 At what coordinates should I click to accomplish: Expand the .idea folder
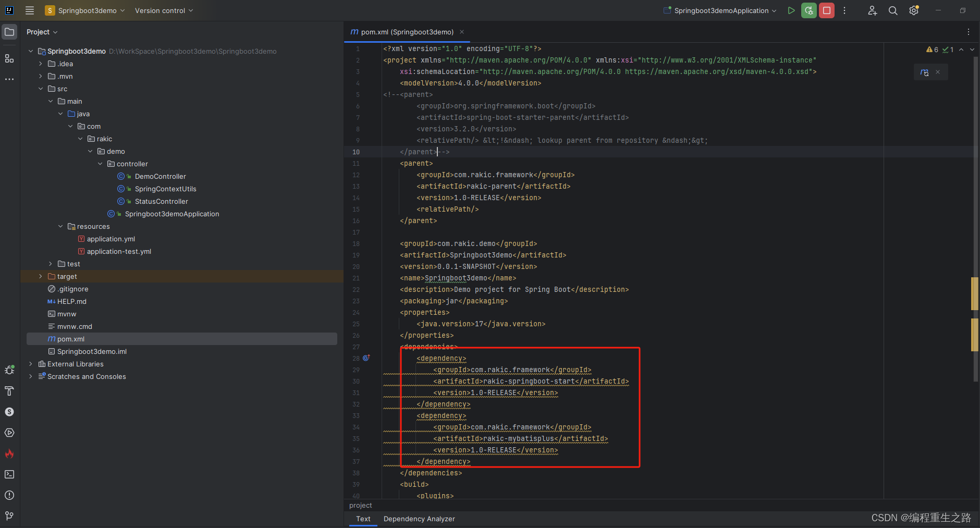pos(41,64)
